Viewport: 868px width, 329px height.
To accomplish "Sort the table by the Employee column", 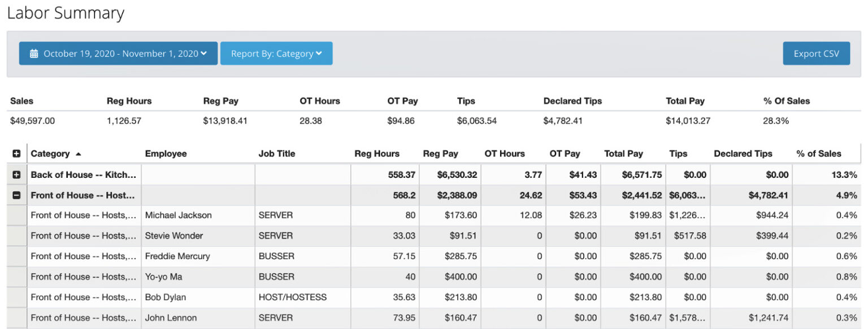I will point(165,153).
